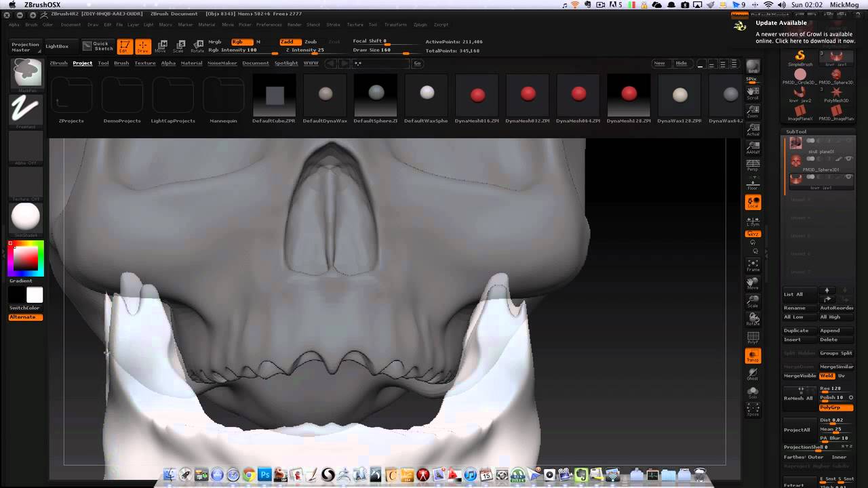Activate the Edit mode button
This screenshot has width=868, height=488.
(125, 46)
